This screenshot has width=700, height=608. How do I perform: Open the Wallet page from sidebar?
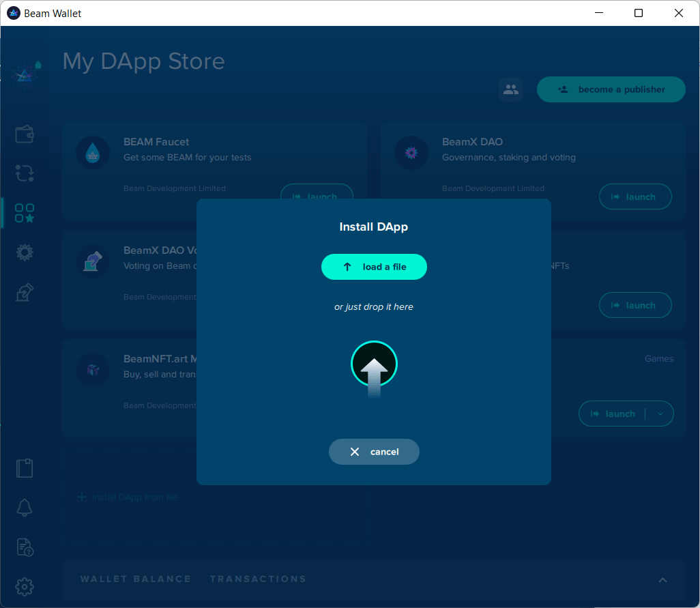25,134
